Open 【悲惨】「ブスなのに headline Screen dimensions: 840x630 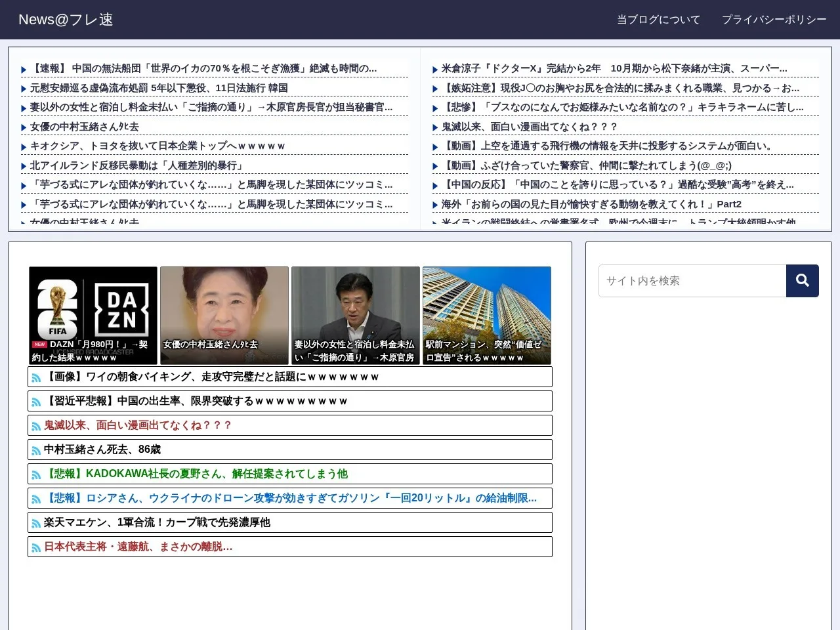(623, 107)
